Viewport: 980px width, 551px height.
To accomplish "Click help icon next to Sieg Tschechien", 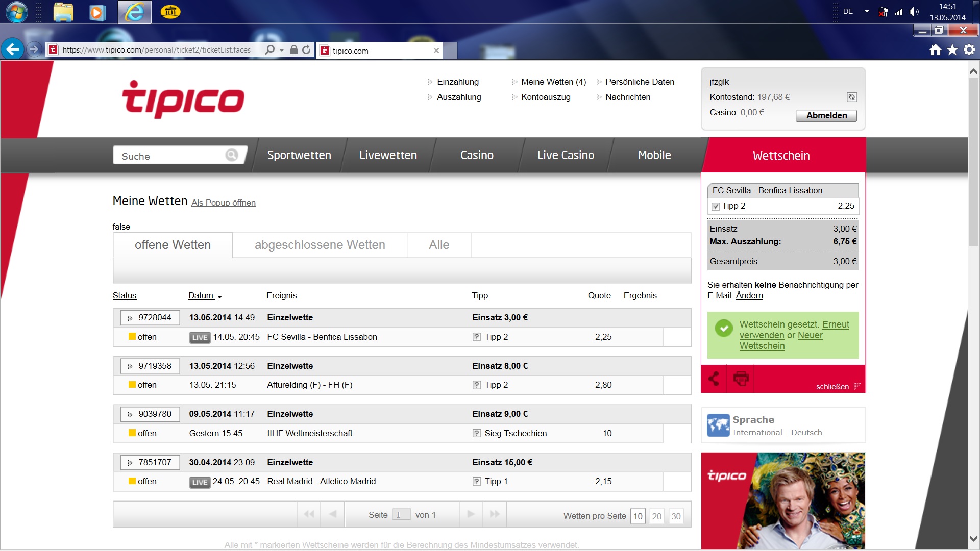I will click(x=476, y=433).
